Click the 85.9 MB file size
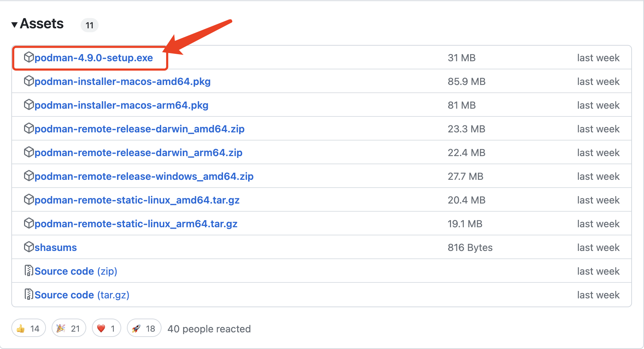The image size is (644, 349). [467, 81]
